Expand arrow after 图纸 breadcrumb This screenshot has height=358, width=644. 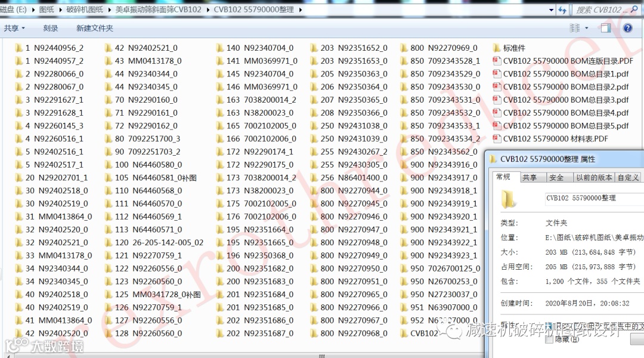(x=60, y=10)
